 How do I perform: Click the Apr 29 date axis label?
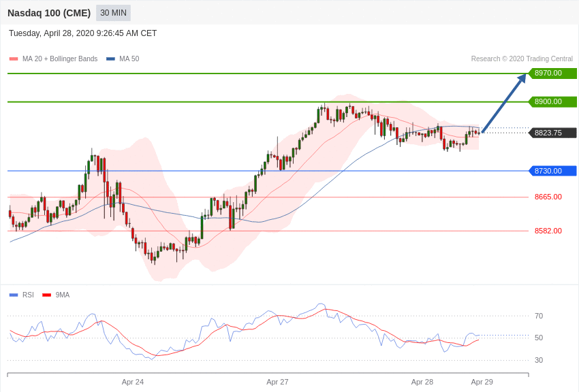click(482, 382)
